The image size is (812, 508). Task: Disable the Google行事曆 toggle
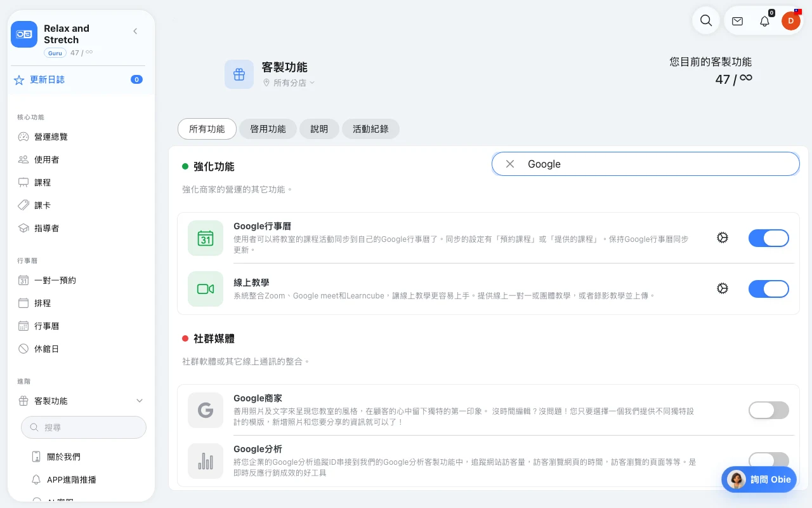769,238
